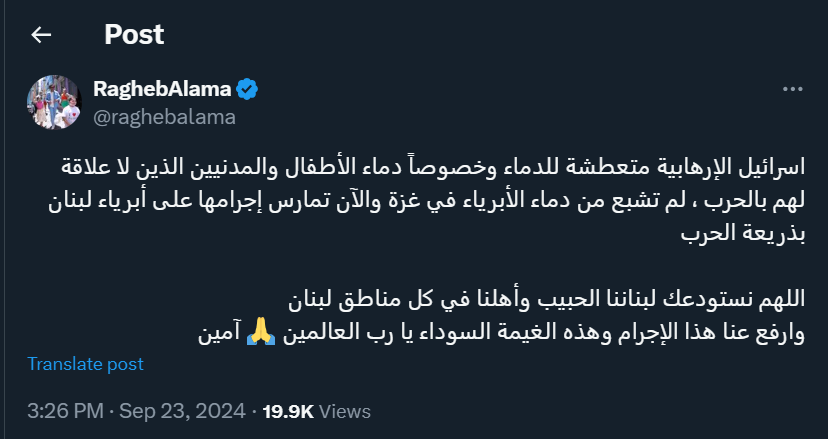This screenshot has height=439, width=828.
Task: Click the "Views" label
Action: click(345, 411)
